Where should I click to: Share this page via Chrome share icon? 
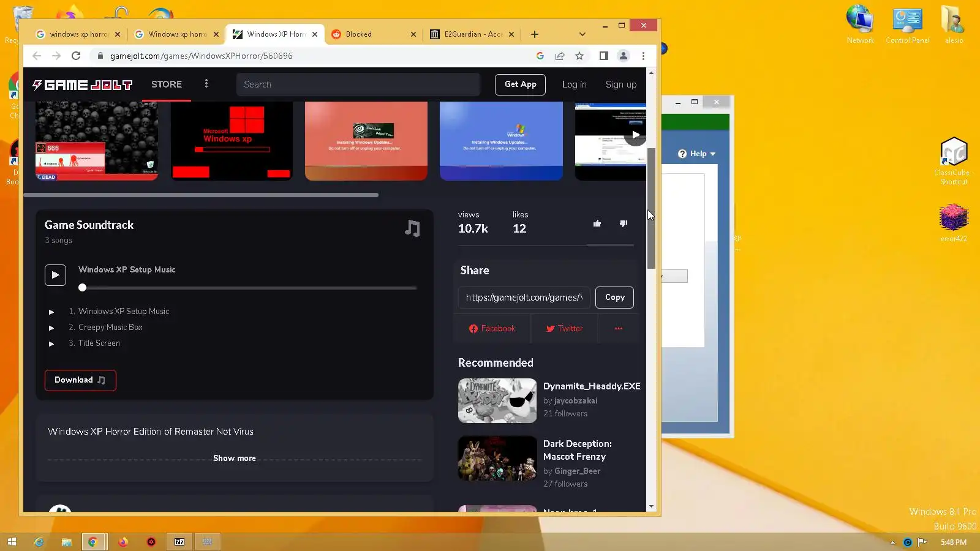click(x=560, y=56)
